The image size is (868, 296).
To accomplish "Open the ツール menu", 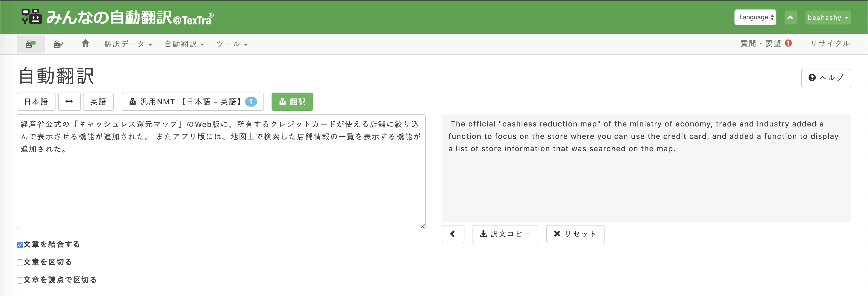I will 232,44.
